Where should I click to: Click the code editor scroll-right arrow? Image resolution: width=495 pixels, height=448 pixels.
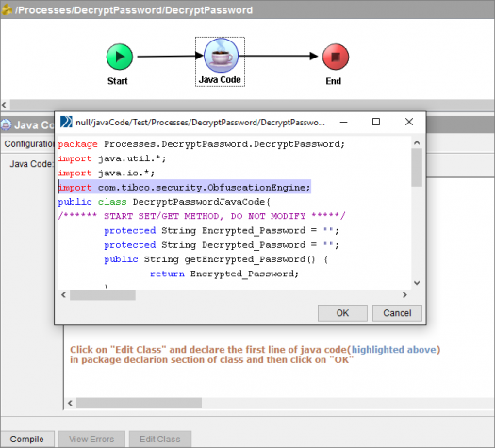click(x=404, y=295)
